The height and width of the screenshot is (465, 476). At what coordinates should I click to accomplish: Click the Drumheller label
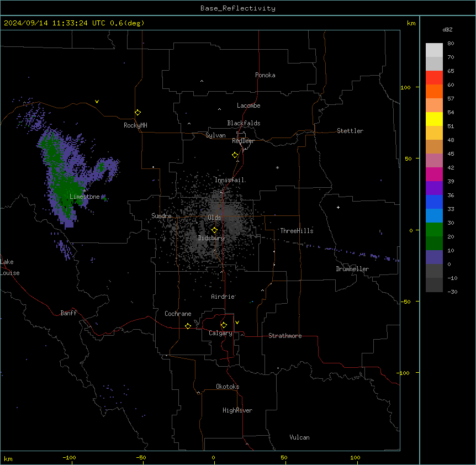(x=352, y=269)
